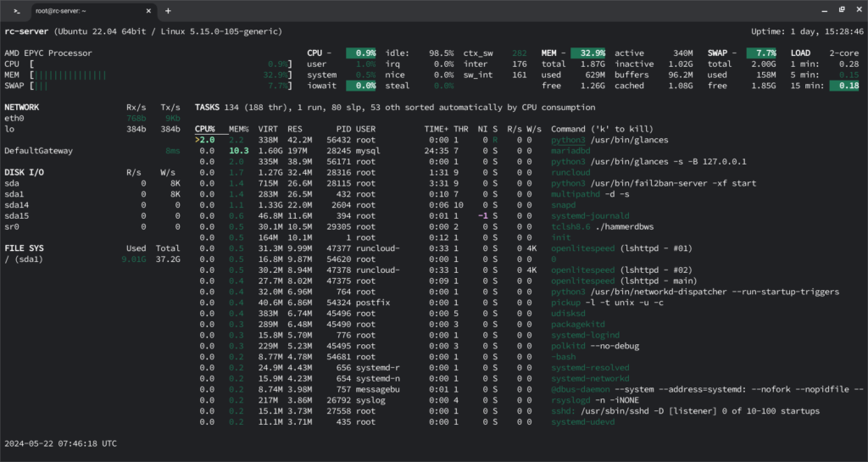The height and width of the screenshot is (462, 868).
Task: Click the ctx_sw value 282
Action: [520, 53]
